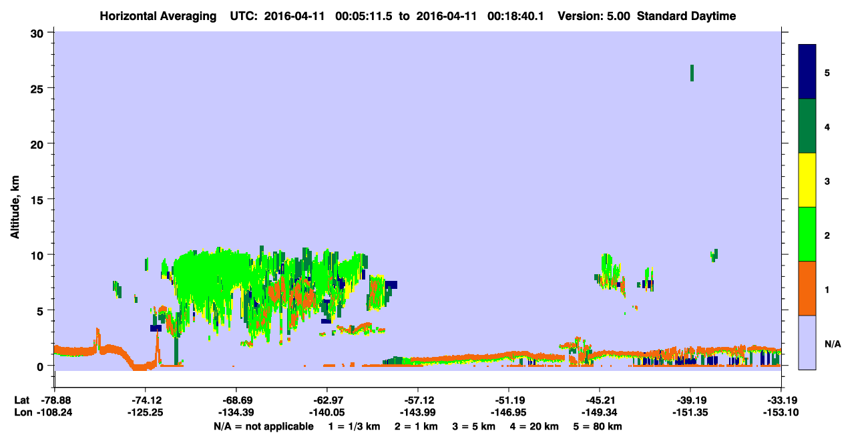Click the 'N/A = not applicable' legend text

click(263, 426)
